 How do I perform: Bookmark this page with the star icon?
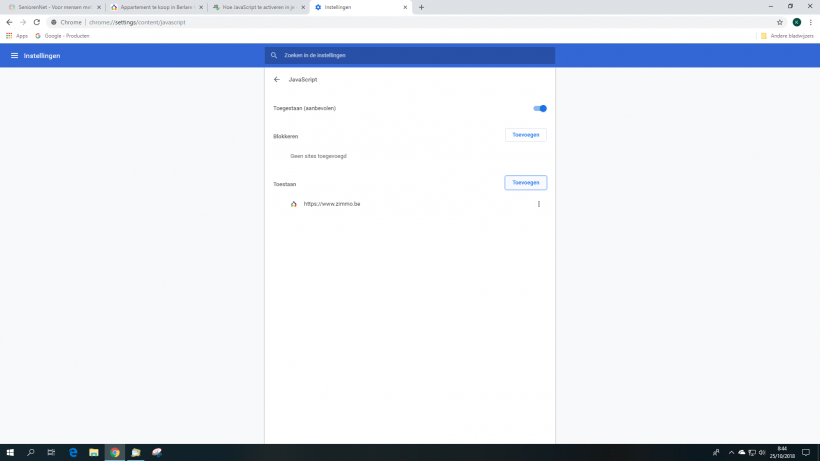click(x=780, y=22)
